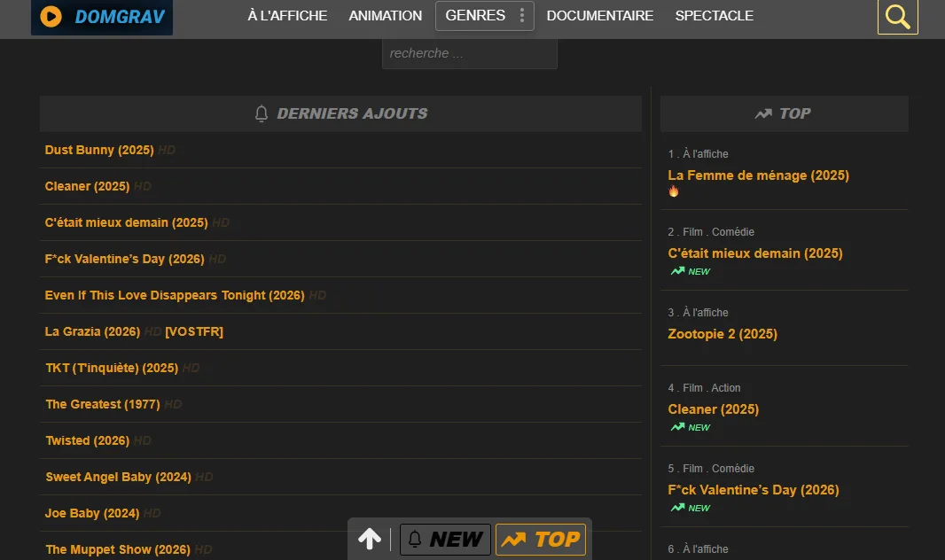Viewport: 945px width, 560px height.
Task: Click the yellow search magnifier icon
Action: (x=897, y=17)
